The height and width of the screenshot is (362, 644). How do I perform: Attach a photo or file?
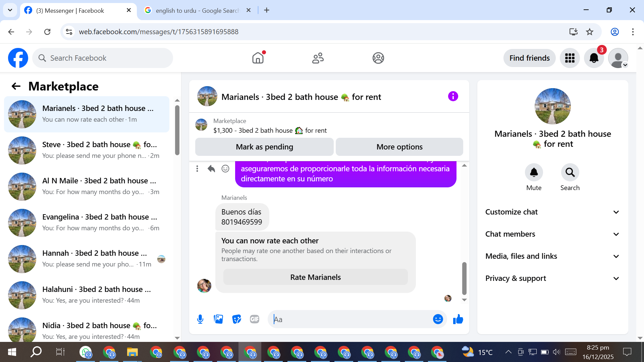point(218,319)
